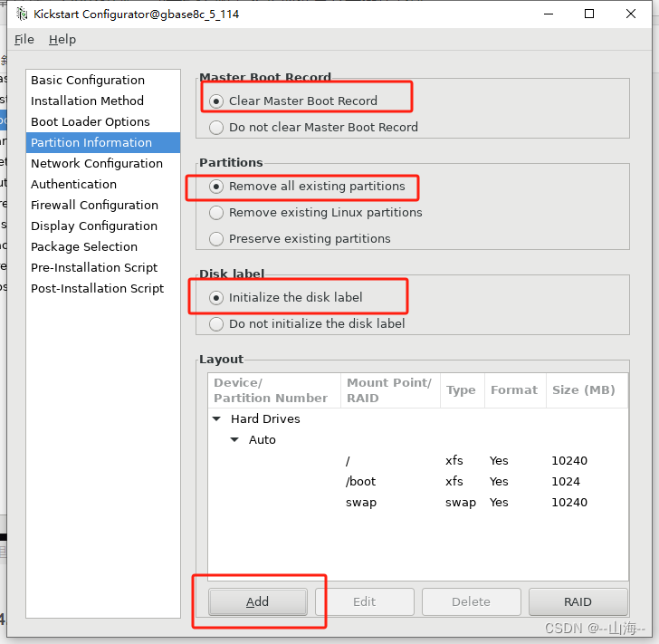Switch to the Package Selection section
Image resolution: width=659 pixels, height=644 pixels.
[103, 246]
